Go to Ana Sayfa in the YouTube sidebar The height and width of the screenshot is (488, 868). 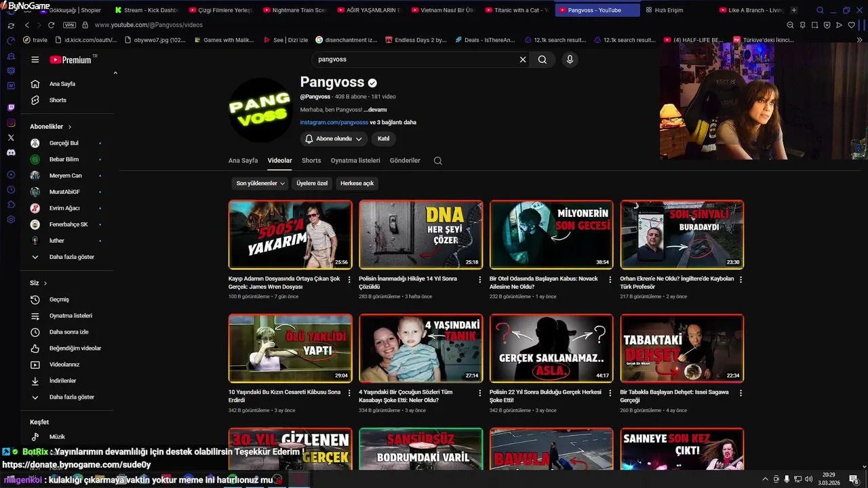(x=62, y=84)
